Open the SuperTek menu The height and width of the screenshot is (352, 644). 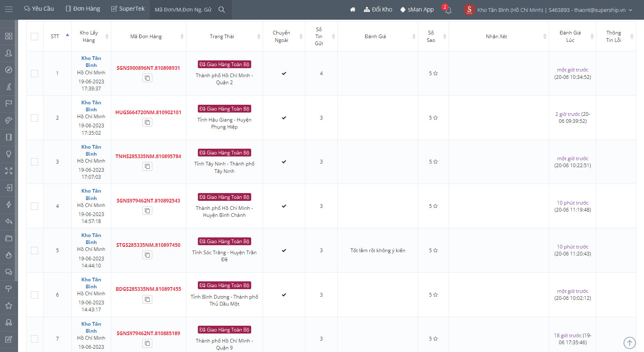pos(128,9)
